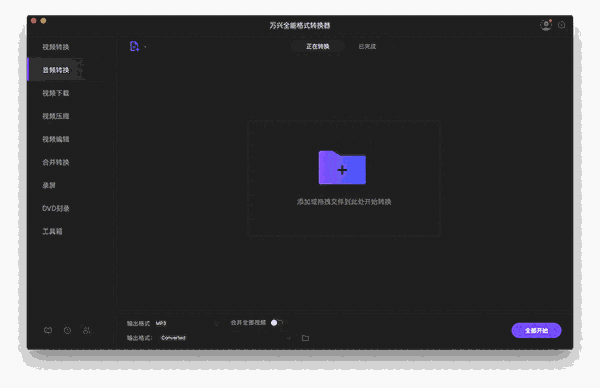600x388 pixels.
Task: Open the clock history icon in sidebar
Action: 67,330
